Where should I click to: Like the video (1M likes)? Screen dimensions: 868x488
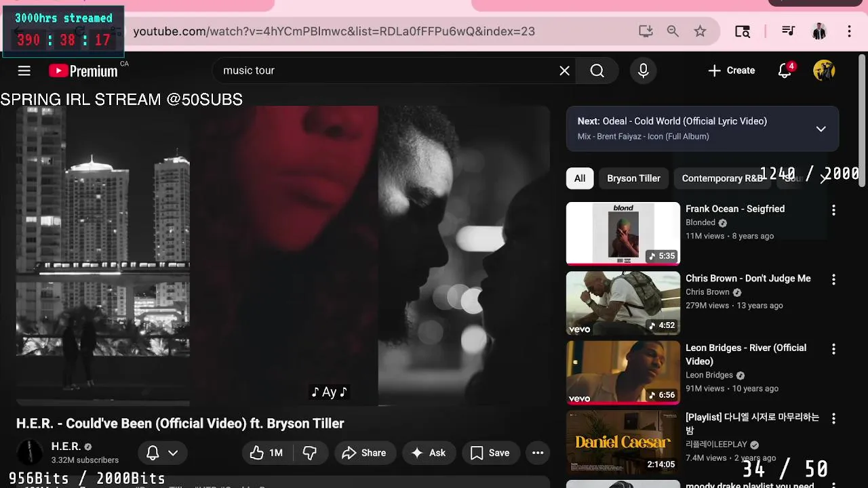pyautogui.click(x=266, y=453)
